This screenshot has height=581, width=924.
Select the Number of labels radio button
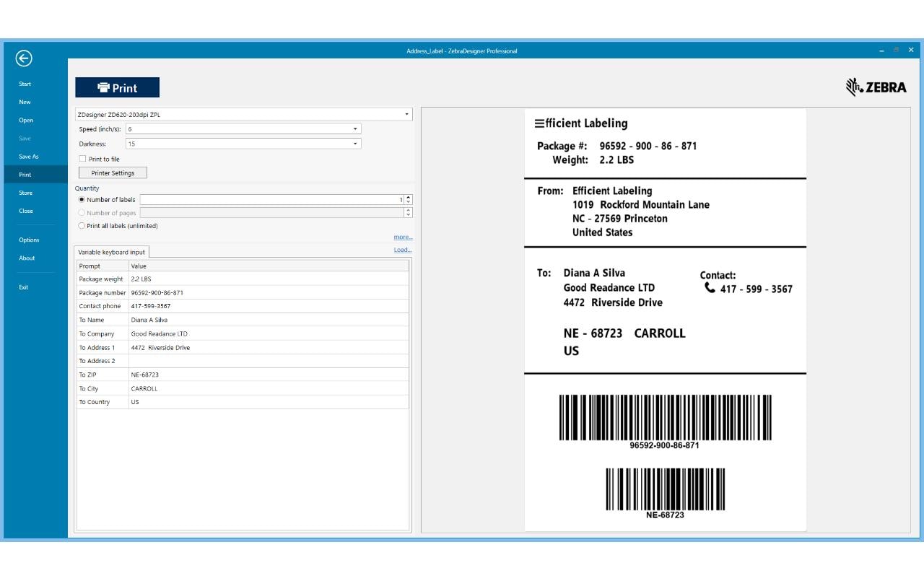tap(82, 199)
